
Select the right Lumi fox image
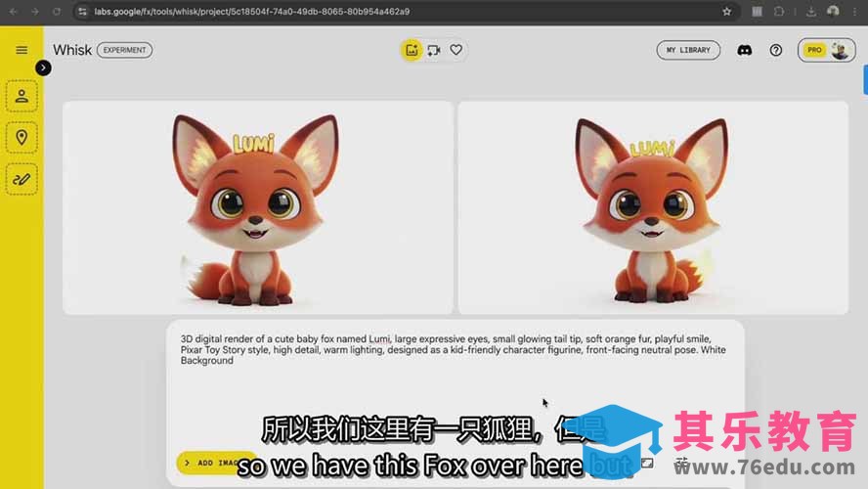652,207
